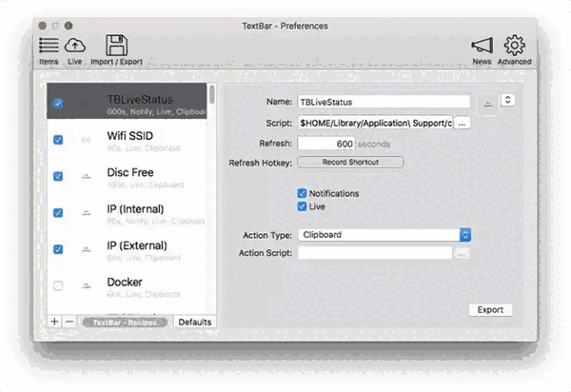Select the TBLiveStatus list row
The width and height of the screenshot is (571, 392).
coord(127,101)
